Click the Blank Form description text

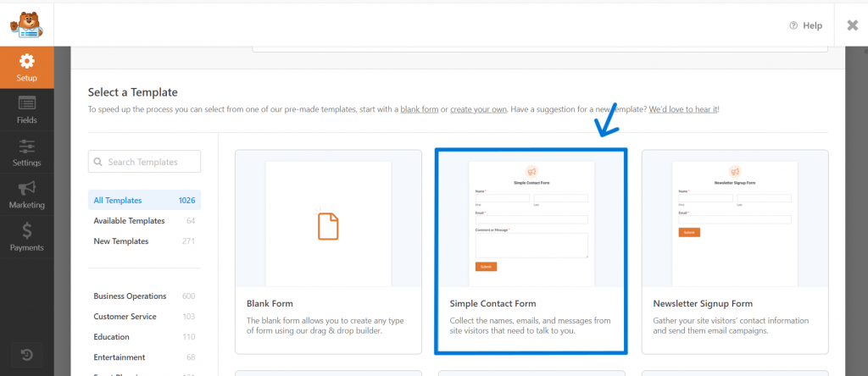(325, 326)
